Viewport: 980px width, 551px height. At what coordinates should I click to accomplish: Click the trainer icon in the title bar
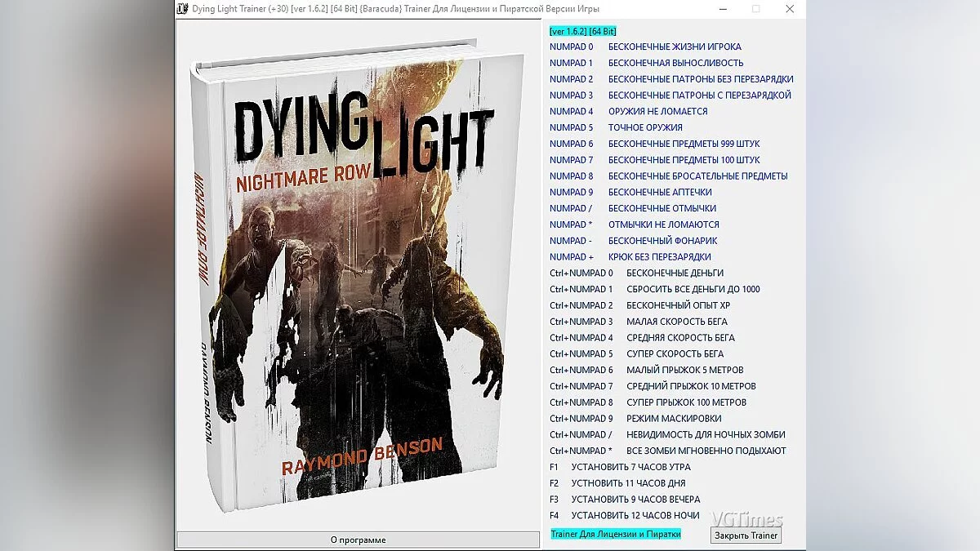point(182,9)
